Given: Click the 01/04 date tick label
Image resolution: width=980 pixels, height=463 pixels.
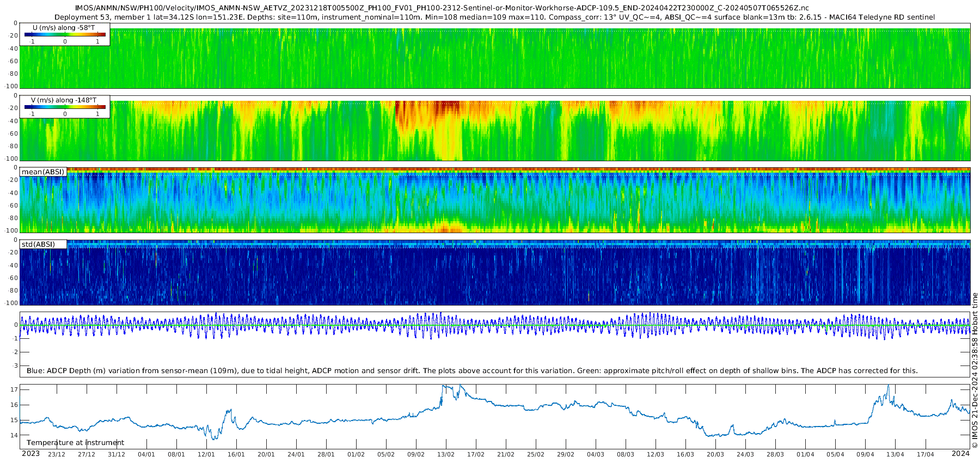Looking at the screenshot, I should (805, 454).
